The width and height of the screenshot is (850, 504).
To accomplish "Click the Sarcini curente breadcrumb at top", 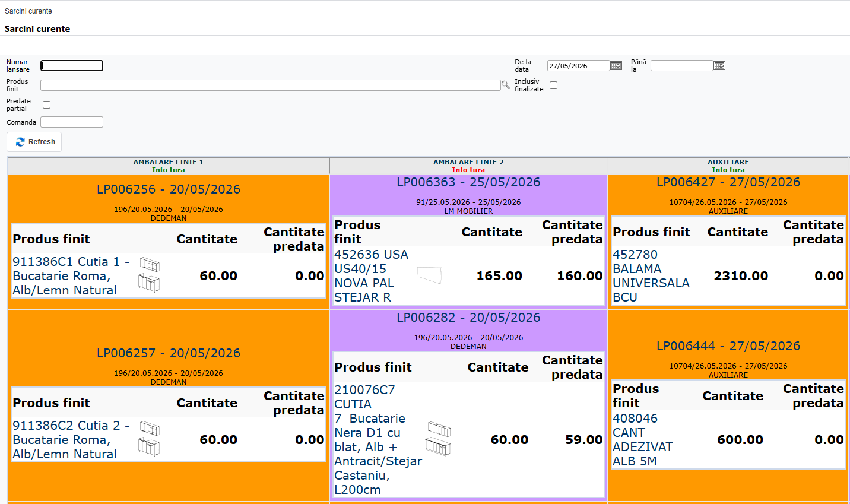I will [x=28, y=11].
